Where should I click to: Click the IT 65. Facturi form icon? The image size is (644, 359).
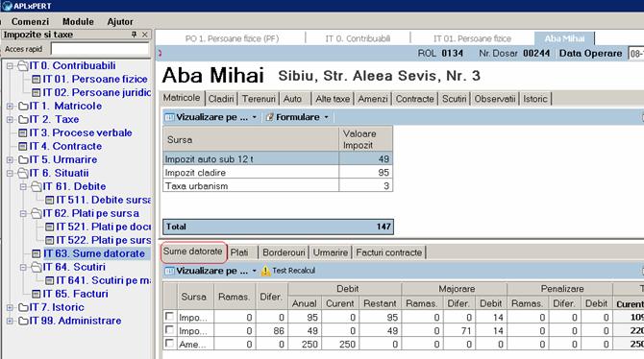37,294
